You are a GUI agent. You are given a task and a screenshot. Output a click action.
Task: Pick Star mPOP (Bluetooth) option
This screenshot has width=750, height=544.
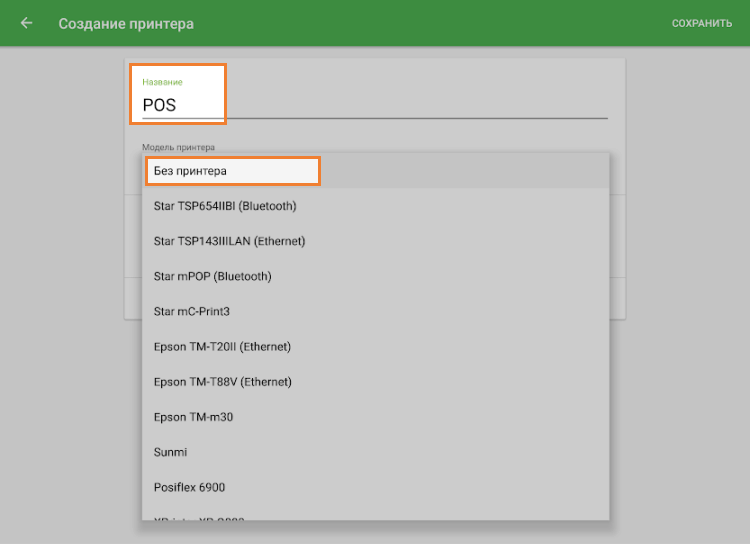click(x=212, y=276)
